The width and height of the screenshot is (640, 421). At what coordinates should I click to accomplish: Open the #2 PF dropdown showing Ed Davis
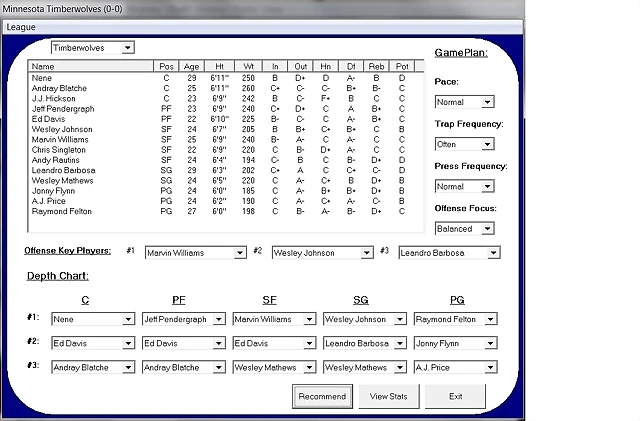(x=184, y=343)
